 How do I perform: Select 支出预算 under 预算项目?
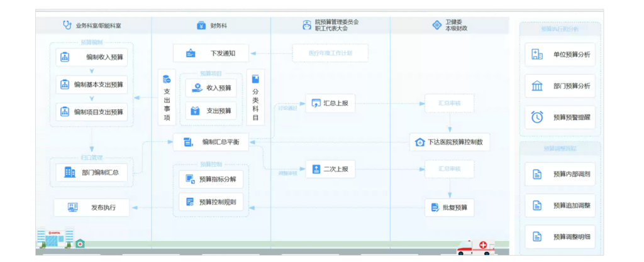coord(211,111)
